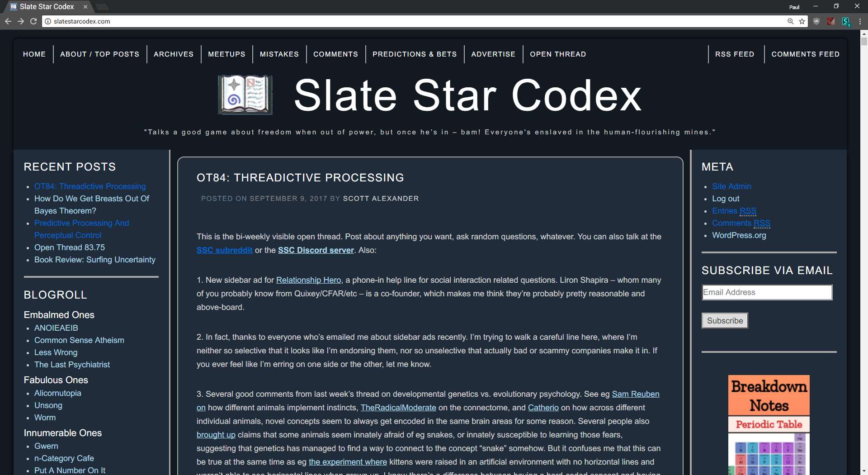This screenshot has height=475, width=868.
Task: Open Chrome's three-dot menu
Action: 859,21
